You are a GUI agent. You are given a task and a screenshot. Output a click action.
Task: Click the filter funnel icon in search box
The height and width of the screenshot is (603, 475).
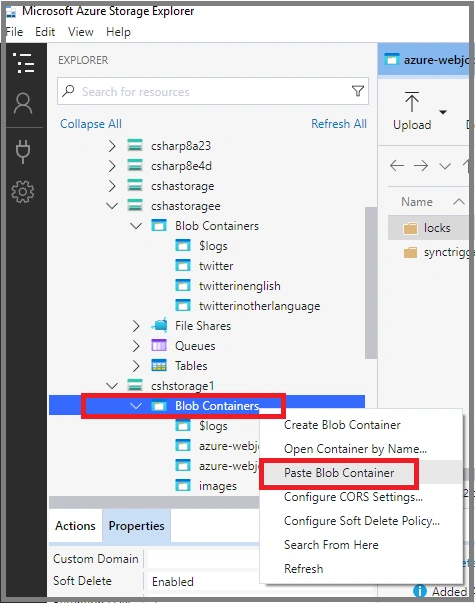(x=358, y=91)
